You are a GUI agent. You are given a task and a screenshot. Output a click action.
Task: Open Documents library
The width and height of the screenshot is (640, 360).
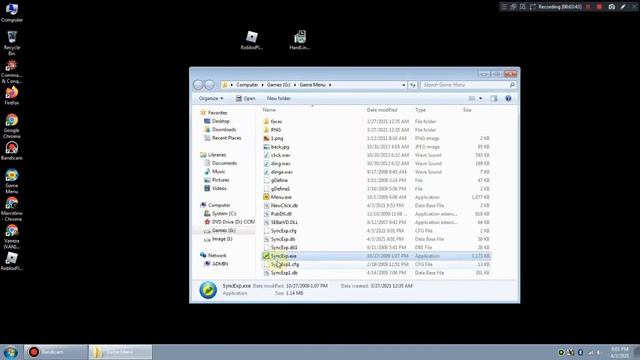point(224,163)
